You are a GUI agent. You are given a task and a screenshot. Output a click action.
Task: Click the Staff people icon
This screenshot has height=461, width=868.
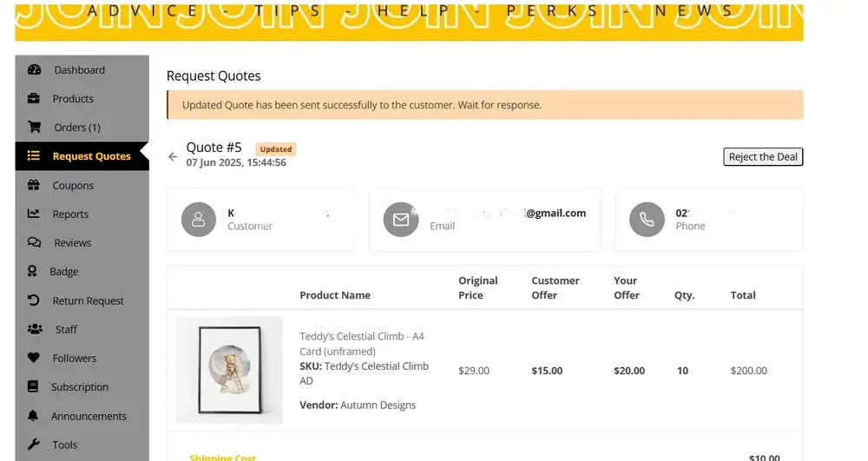point(35,329)
